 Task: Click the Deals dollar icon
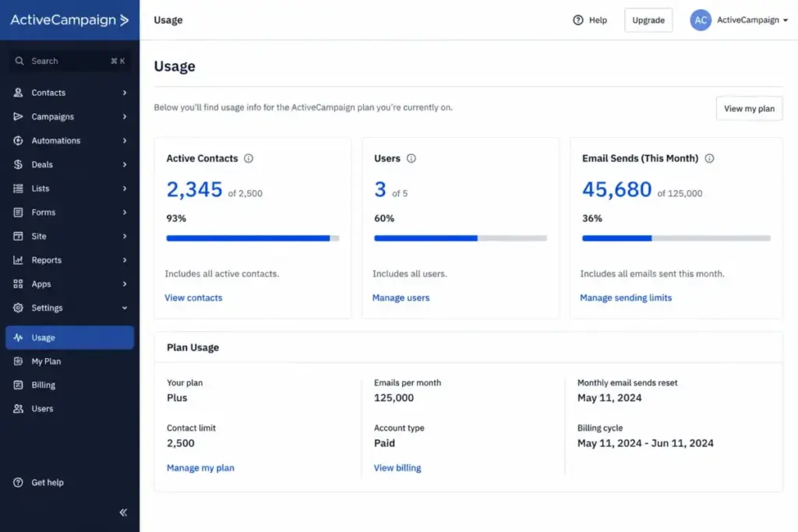point(19,164)
